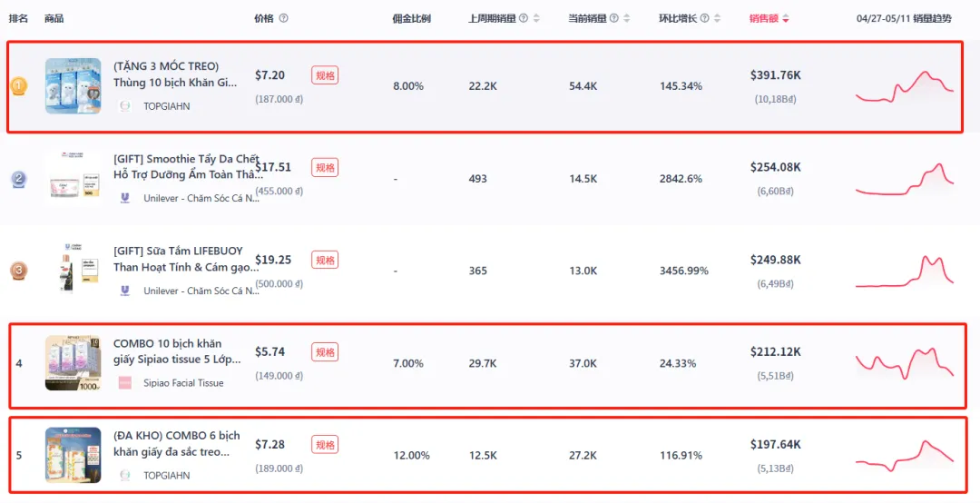980x503 pixels.
Task: Open 规格 button for the LIFEBUOY product
Action: coord(325,261)
